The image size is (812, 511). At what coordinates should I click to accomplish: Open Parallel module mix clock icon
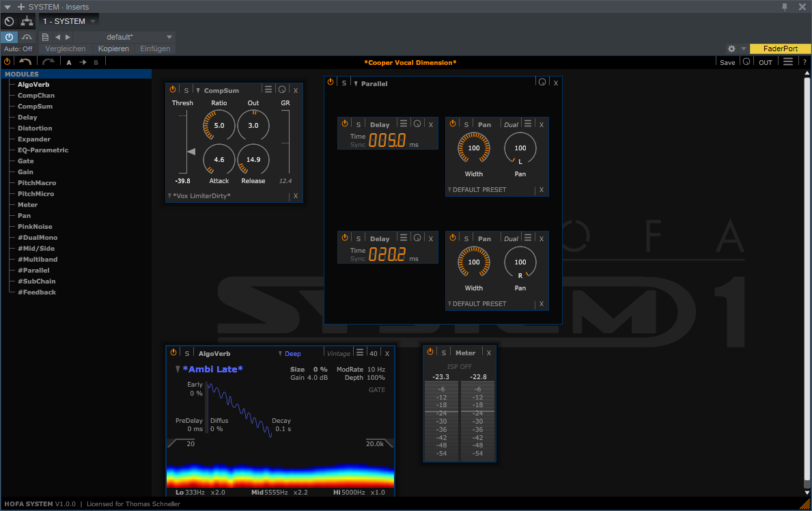pos(542,82)
